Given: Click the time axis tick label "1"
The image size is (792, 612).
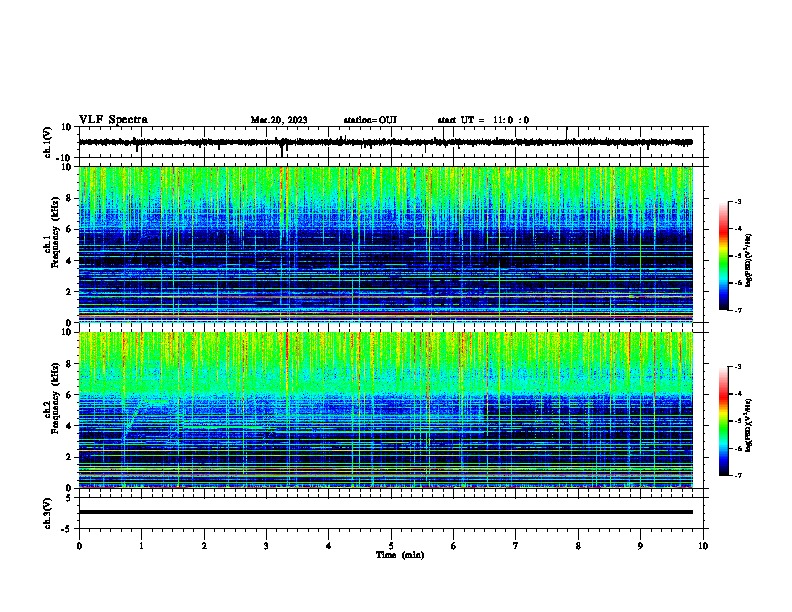Looking at the screenshot, I should pos(141,546).
